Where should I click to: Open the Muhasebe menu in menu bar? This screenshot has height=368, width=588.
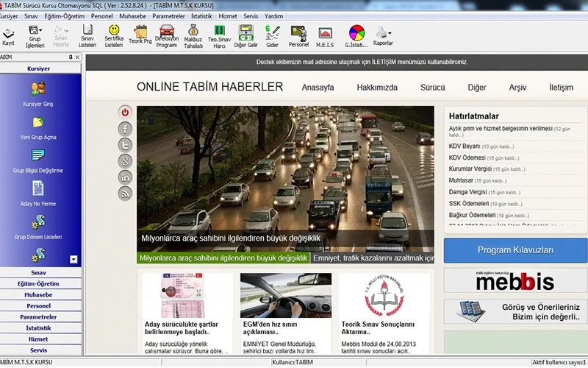click(132, 16)
